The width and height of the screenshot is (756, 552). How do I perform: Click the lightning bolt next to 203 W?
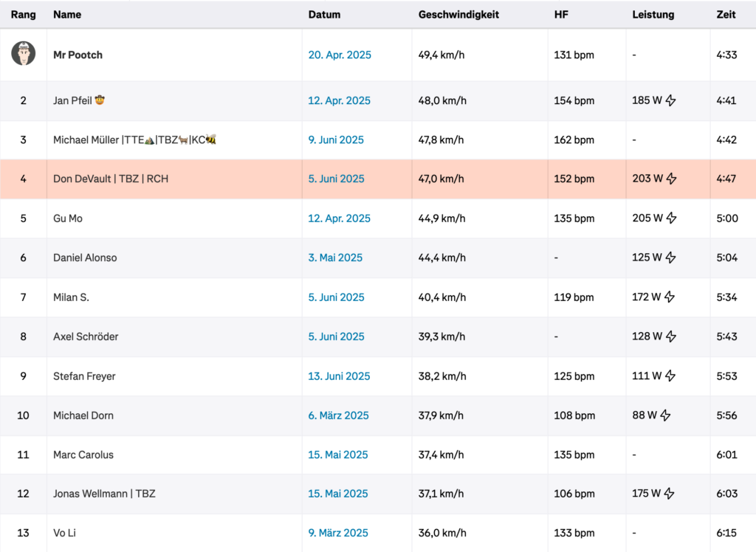672,179
